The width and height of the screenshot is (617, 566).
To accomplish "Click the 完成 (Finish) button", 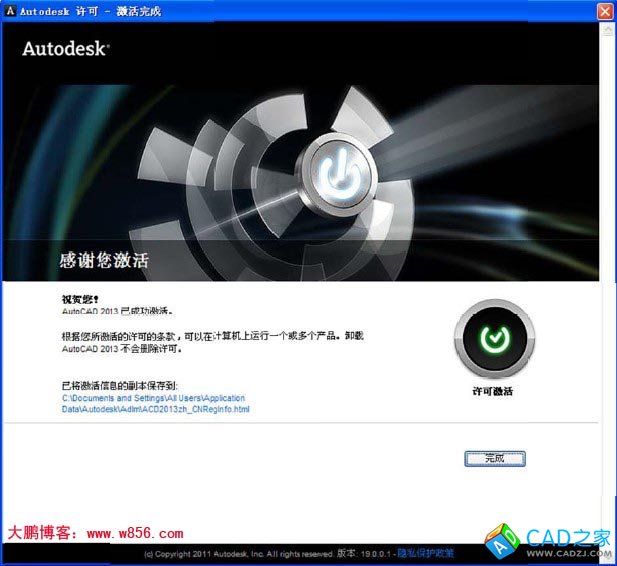I will pyautogui.click(x=494, y=458).
